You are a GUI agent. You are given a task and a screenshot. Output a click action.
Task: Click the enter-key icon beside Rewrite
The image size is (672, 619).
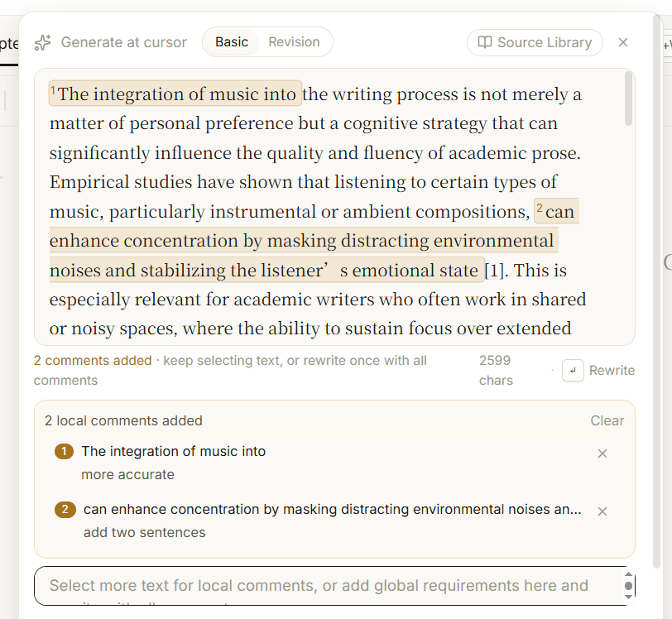tap(573, 371)
